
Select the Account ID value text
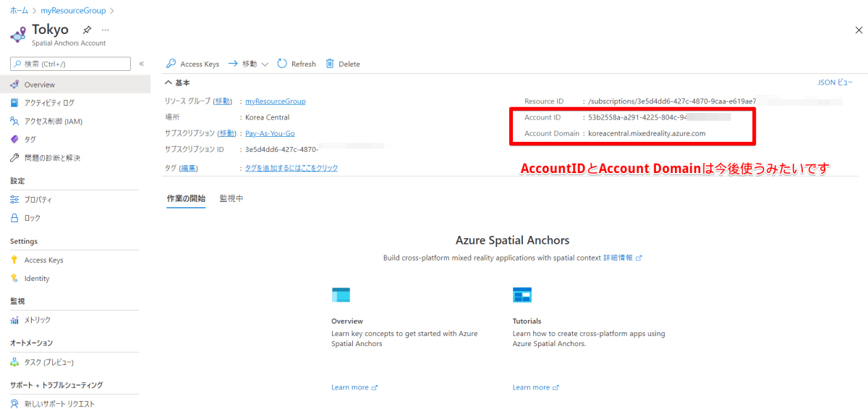[659, 117]
